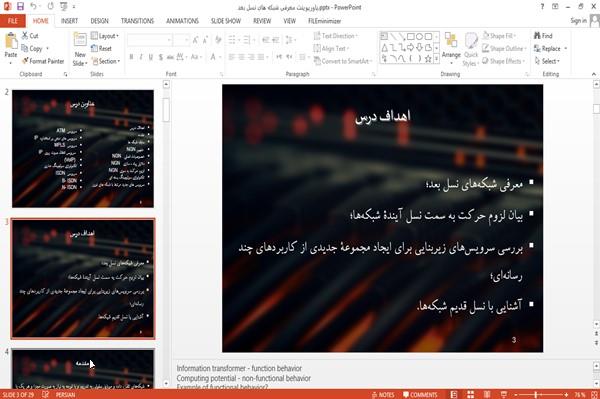Viewport: 600px width, 399px height.
Task: Click the Save icon in quick access toolbar
Action: pyautogui.click(x=20, y=7)
